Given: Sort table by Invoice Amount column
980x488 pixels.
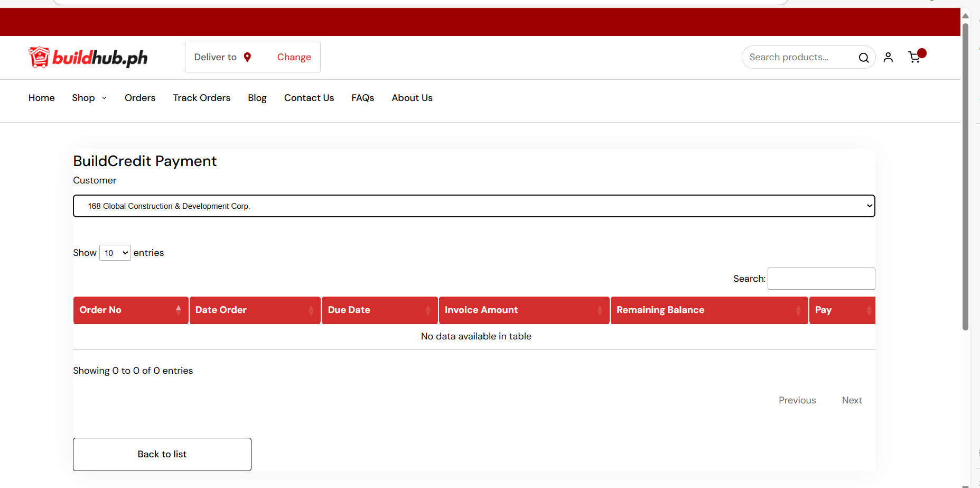Looking at the screenshot, I should pos(524,310).
